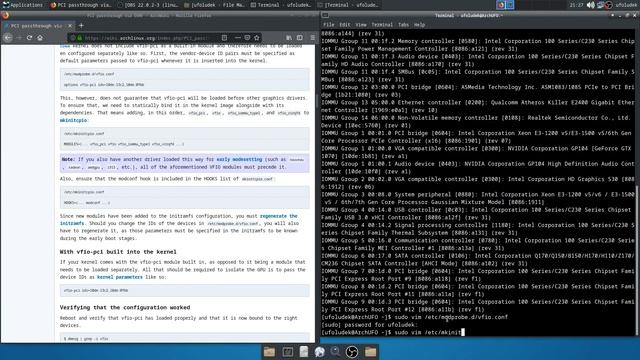Click heading 'With vfio-pci built into the kernel'
The width and height of the screenshot is (640, 360).
click(118, 252)
